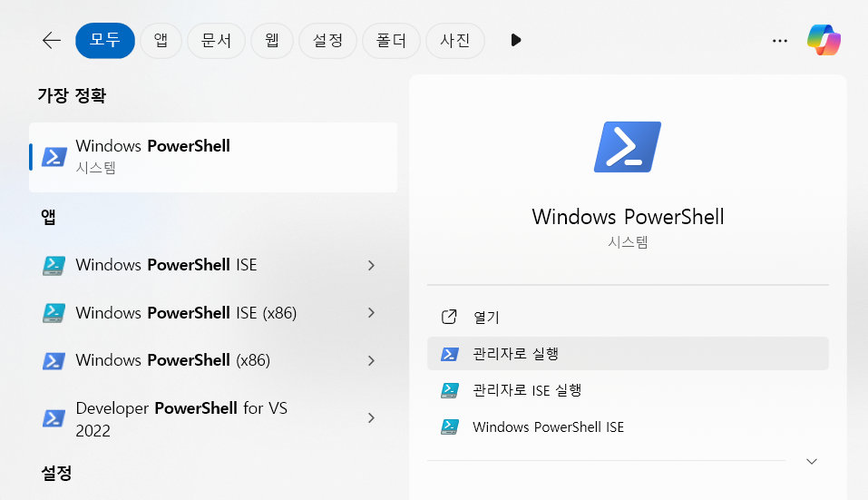
Task: Choose 열기 to open PowerShell
Action: click(628, 317)
